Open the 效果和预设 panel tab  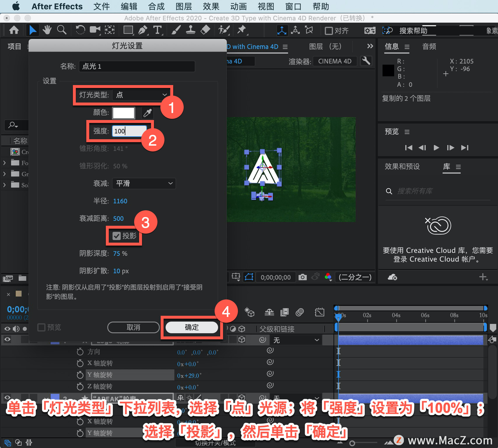tap(402, 167)
